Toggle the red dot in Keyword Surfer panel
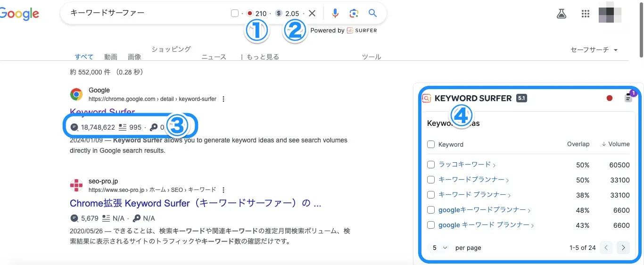The width and height of the screenshot is (644, 265). (x=610, y=98)
